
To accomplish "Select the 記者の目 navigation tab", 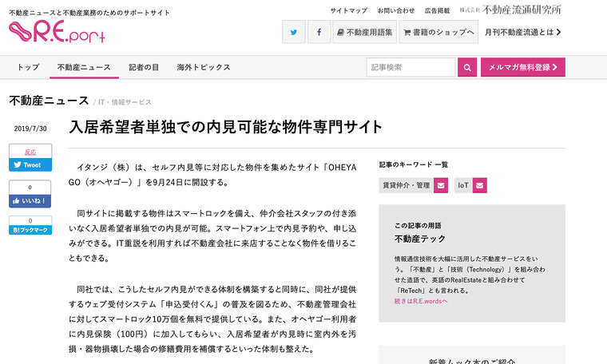I will point(145,68).
